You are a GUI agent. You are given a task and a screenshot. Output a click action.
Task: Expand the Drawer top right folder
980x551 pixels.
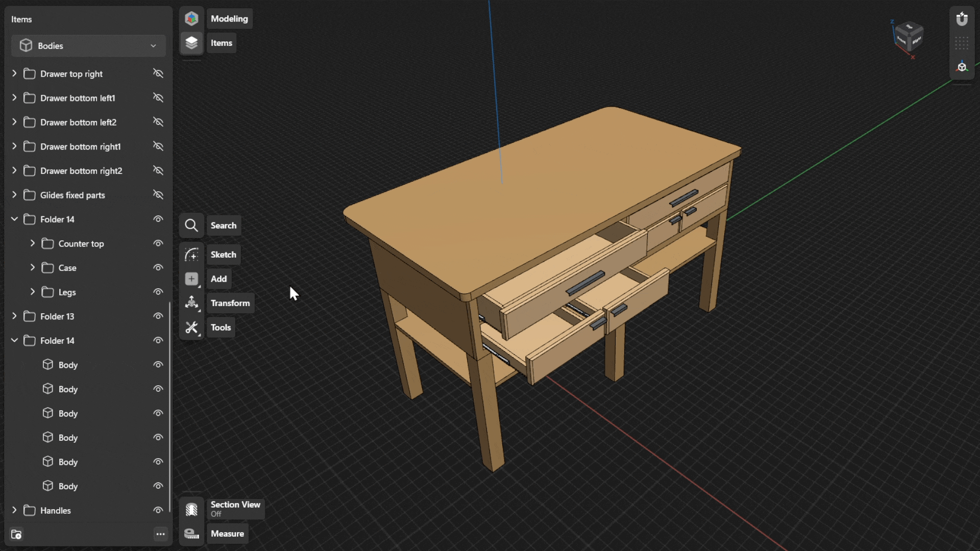click(x=14, y=73)
